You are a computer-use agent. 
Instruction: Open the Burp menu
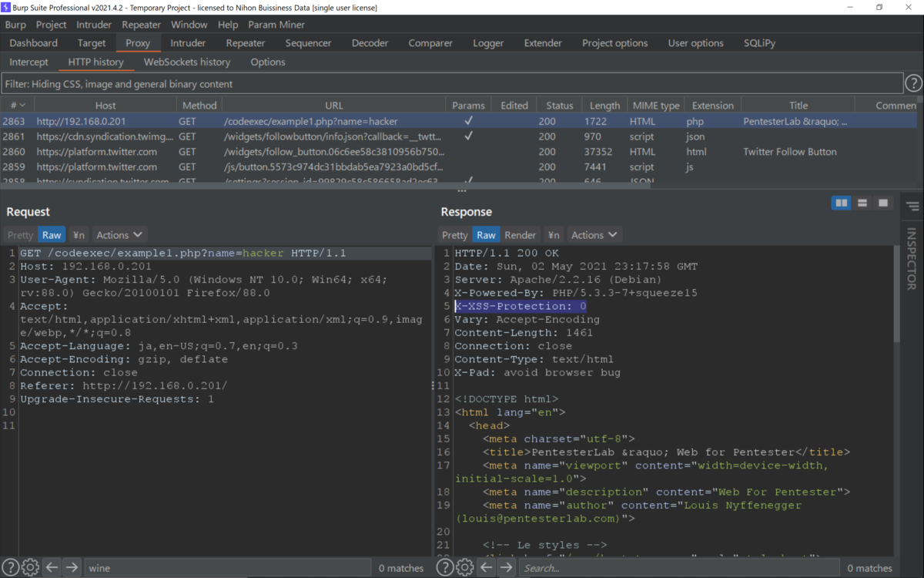15,25
